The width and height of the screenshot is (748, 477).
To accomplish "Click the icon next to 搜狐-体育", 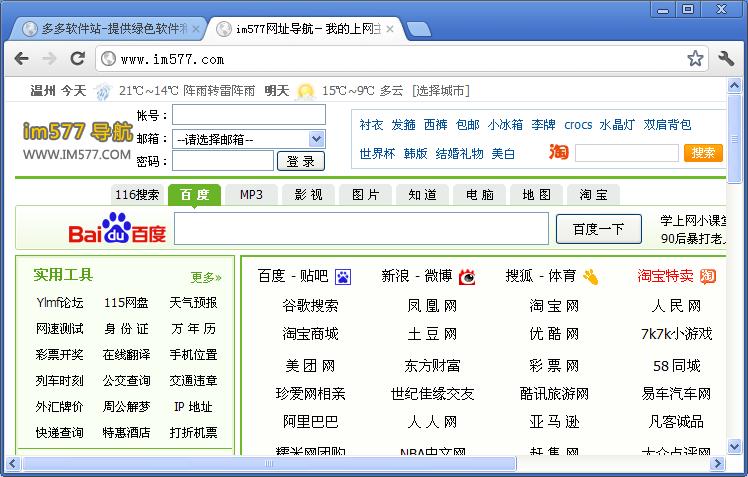I will tap(590, 277).
